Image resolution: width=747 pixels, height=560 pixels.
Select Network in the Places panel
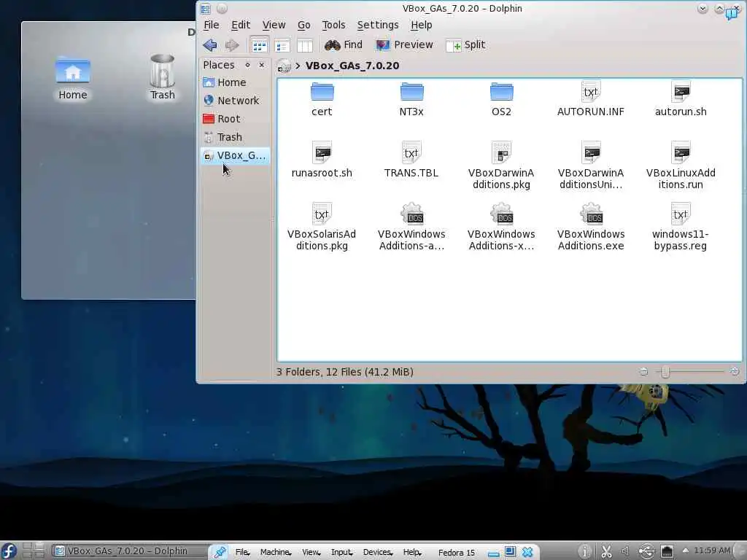pyautogui.click(x=235, y=101)
